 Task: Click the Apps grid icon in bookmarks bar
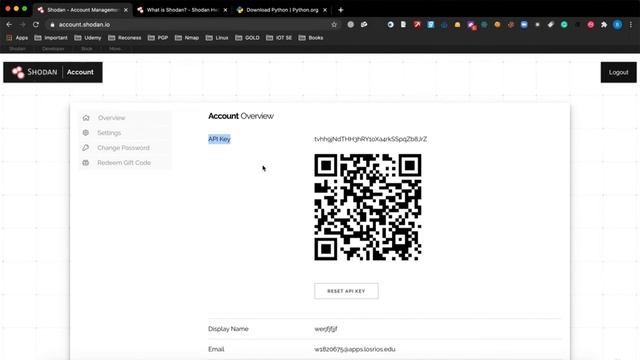click(x=9, y=38)
